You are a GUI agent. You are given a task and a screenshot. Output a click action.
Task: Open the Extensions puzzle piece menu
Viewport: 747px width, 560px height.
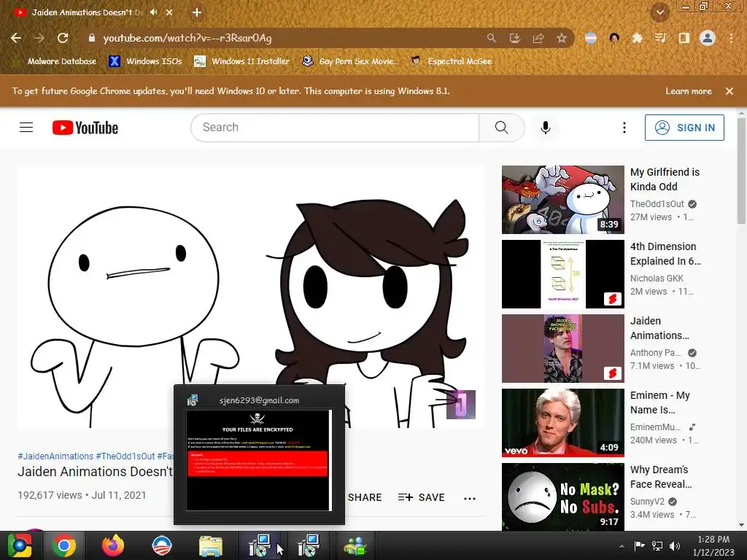pyautogui.click(x=637, y=38)
